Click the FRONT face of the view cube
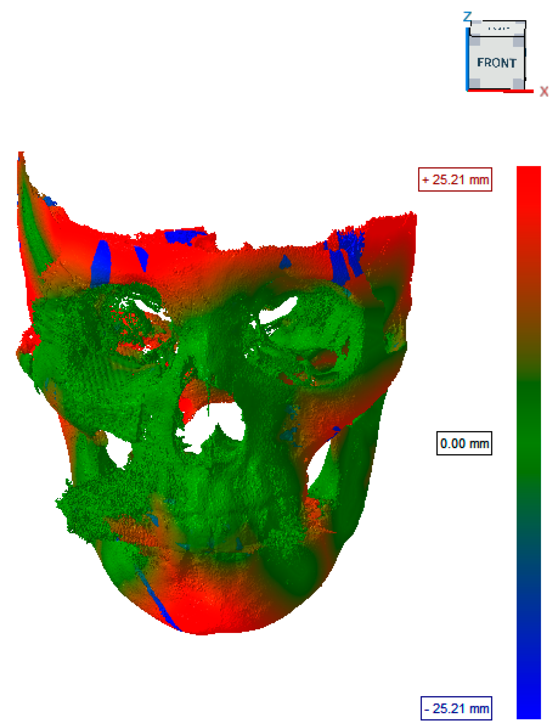 click(496, 62)
